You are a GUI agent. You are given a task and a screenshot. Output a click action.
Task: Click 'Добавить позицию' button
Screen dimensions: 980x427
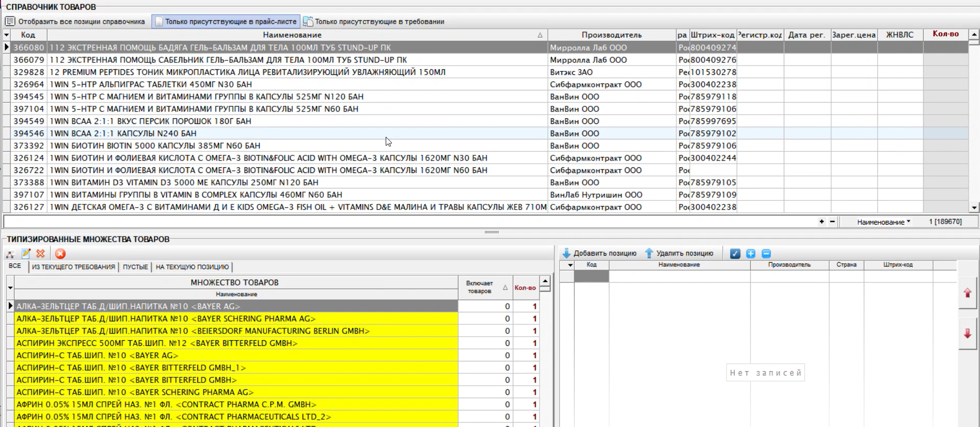coord(599,254)
